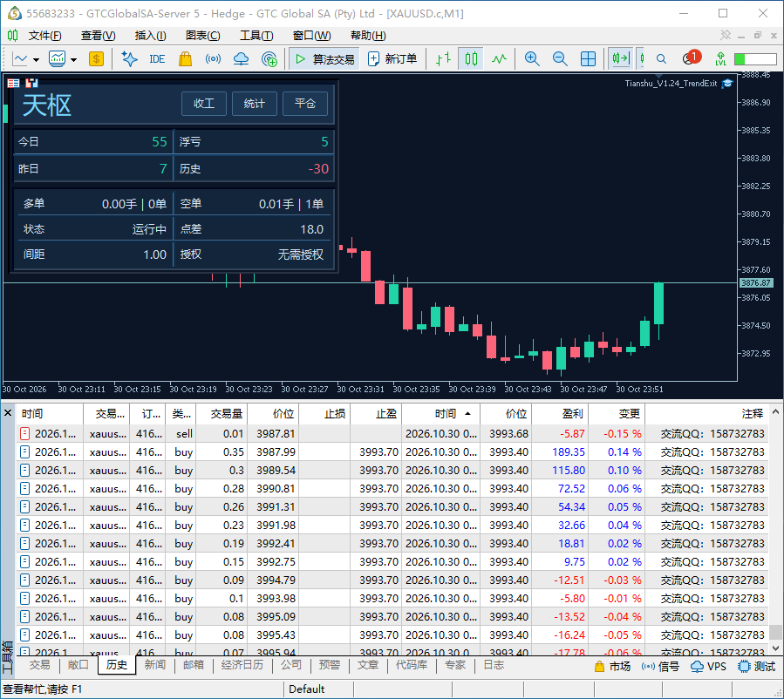Switch chart to bar chart mode
784x699 pixels.
coord(443,59)
